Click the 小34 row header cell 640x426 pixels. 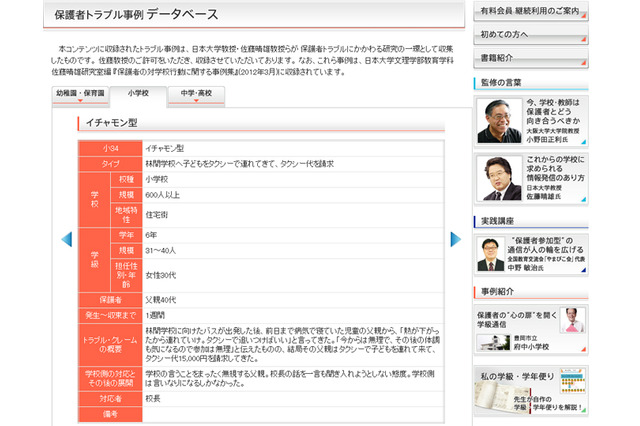(x=110, y=149)
